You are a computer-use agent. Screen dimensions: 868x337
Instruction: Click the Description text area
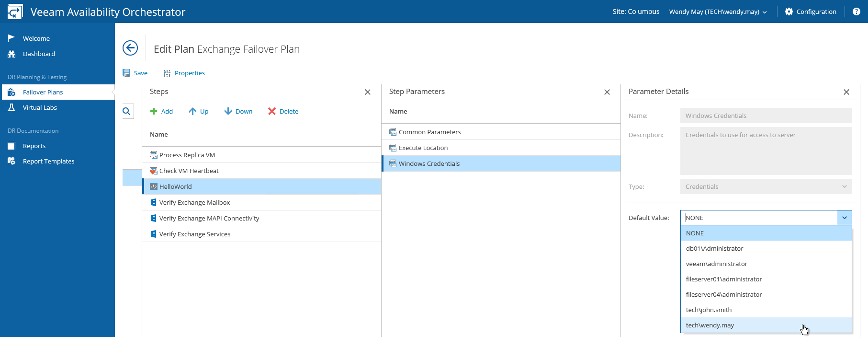click(766, 151)
